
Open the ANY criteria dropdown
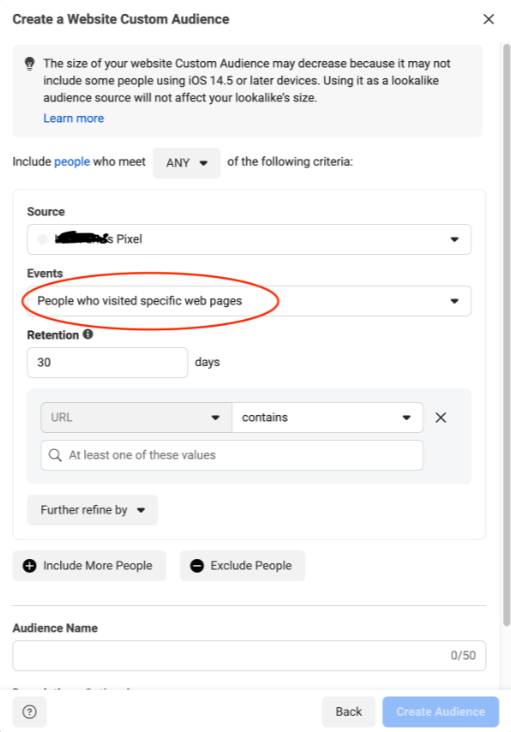(186, 163)
